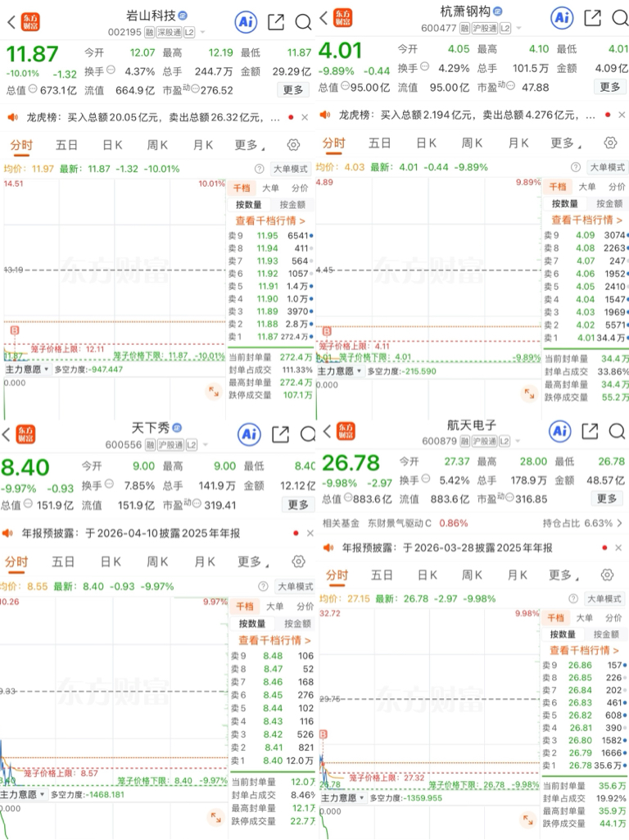Toggle 大单模式 in 天下秀 panel
629x840 pixels.
295,586
